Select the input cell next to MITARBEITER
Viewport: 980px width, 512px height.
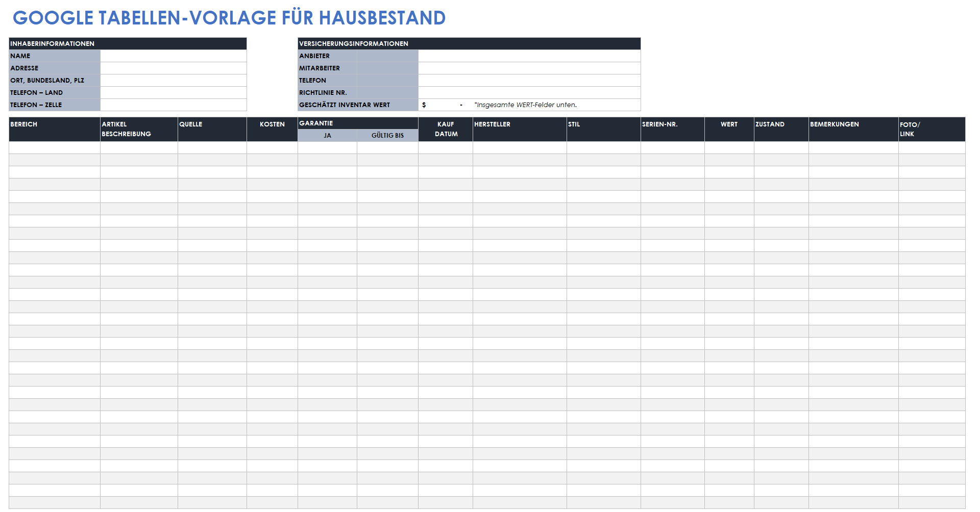[529, 68]
